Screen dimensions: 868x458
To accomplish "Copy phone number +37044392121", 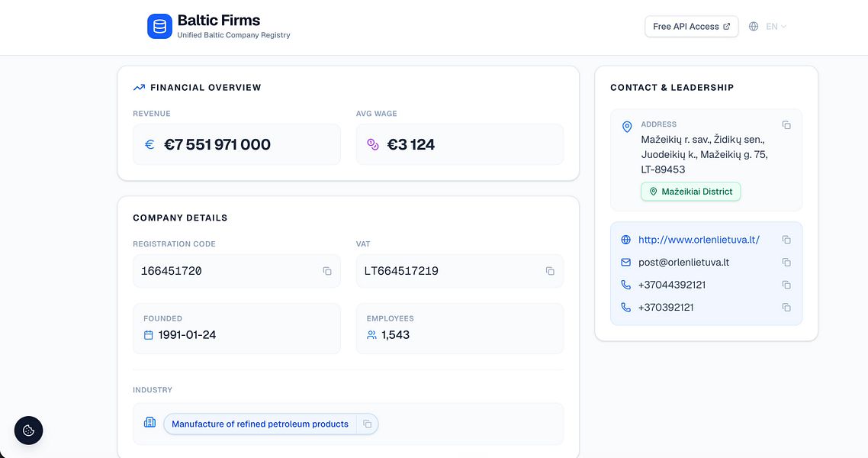I will point(786,285).
